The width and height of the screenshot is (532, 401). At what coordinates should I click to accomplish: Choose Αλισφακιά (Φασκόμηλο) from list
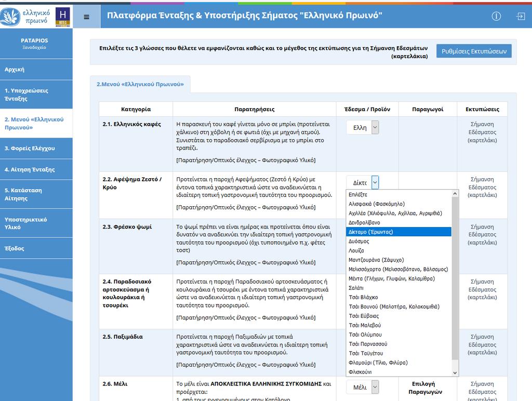point(399,204)
